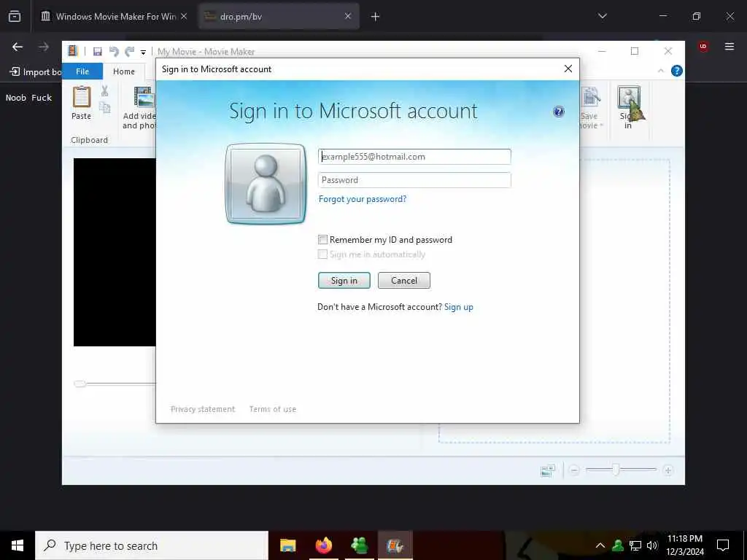Select the Home ribbon tab
This screenshot has height=560, width=747.
click(x=124, y=71)
